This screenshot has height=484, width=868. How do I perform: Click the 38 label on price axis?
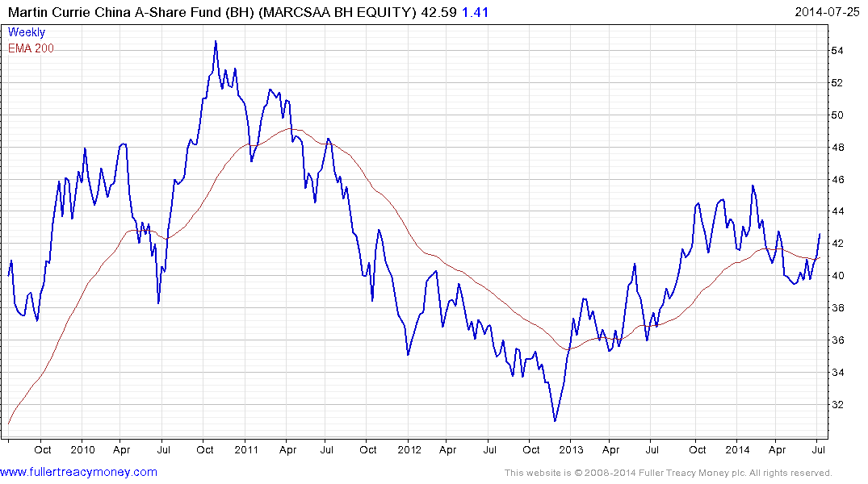tap(837, 307)
